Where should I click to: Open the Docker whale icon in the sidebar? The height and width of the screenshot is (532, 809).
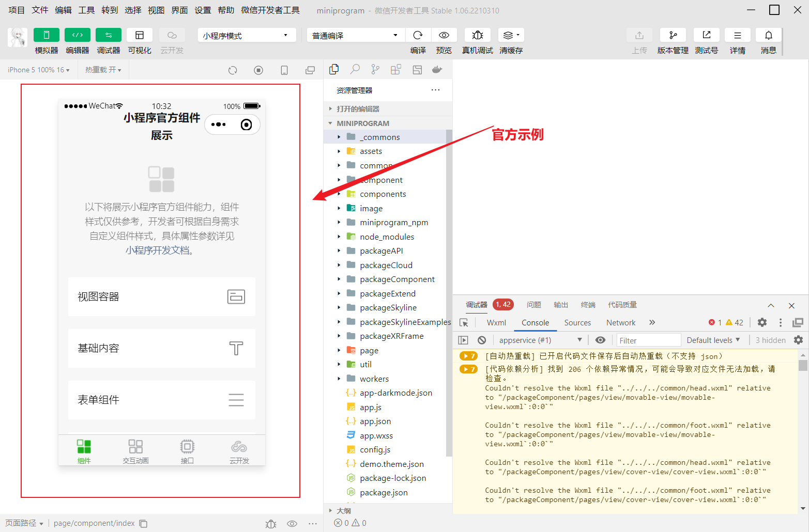(x=437, y=69)
